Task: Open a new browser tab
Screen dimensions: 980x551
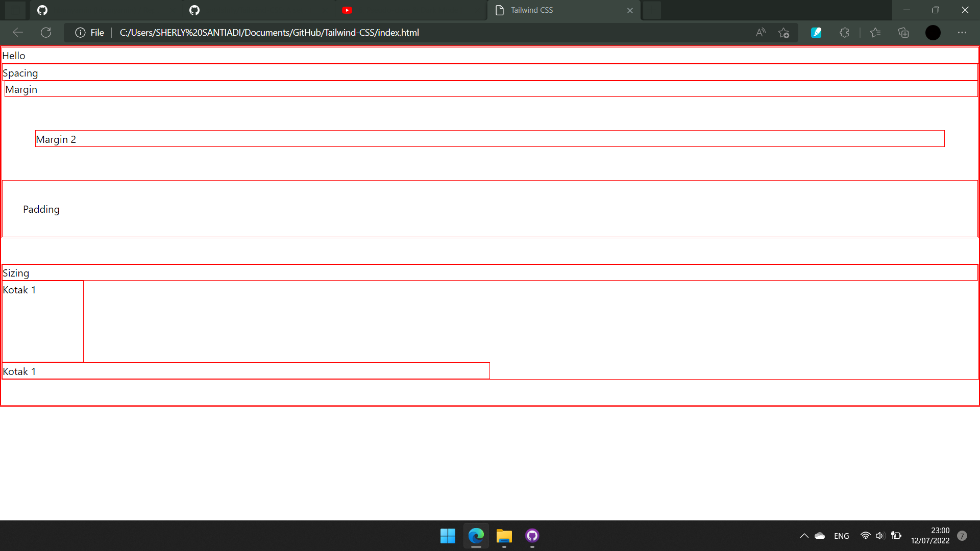Action: pyautogui.click(x=652, y=10)
